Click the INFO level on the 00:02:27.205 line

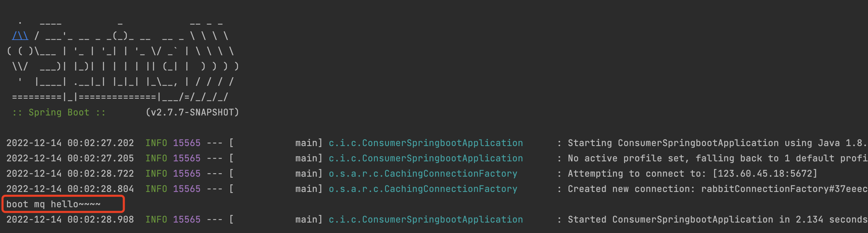pos(156,158)
